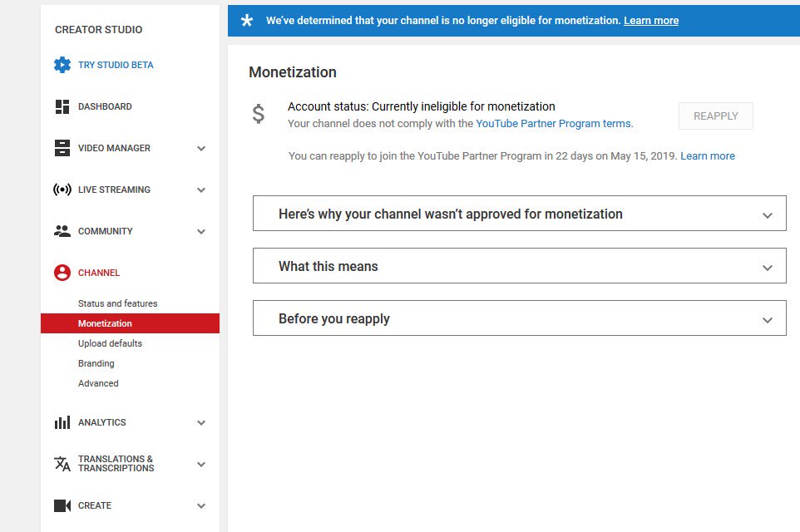The height and width of the screenshot is (532, 800).
Task: Click Account status ineligible text
Action: click(421, 106)
